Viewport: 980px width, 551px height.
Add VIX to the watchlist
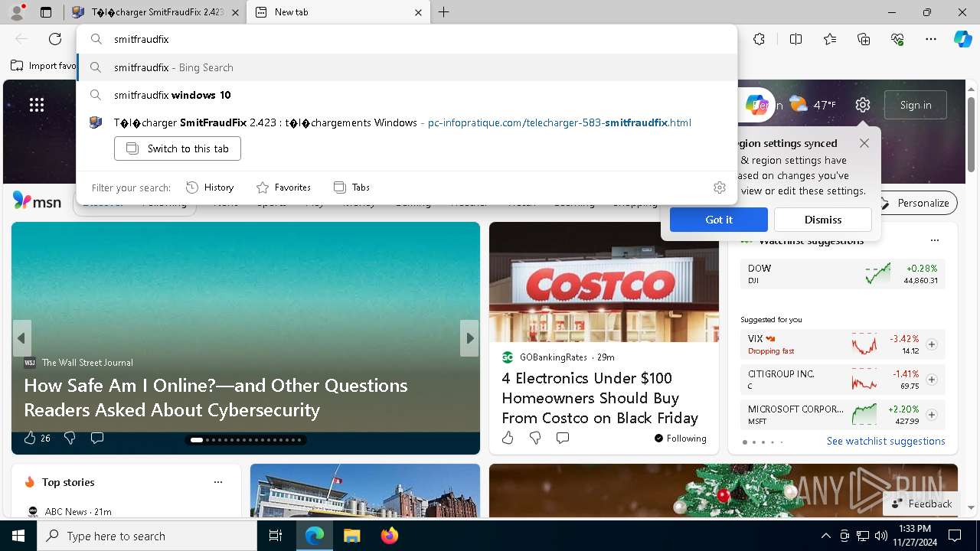932,344
